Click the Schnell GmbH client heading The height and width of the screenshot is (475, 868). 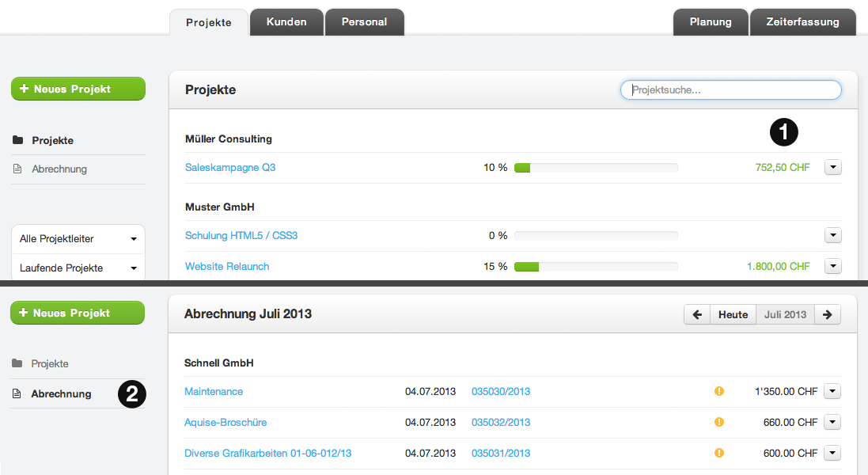[x=218, y=363]
